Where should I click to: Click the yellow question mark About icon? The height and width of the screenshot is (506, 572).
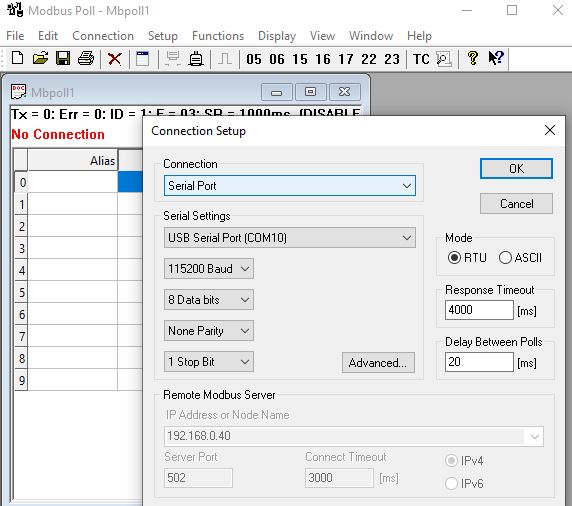pyautogui.click(x=473, y=58)
